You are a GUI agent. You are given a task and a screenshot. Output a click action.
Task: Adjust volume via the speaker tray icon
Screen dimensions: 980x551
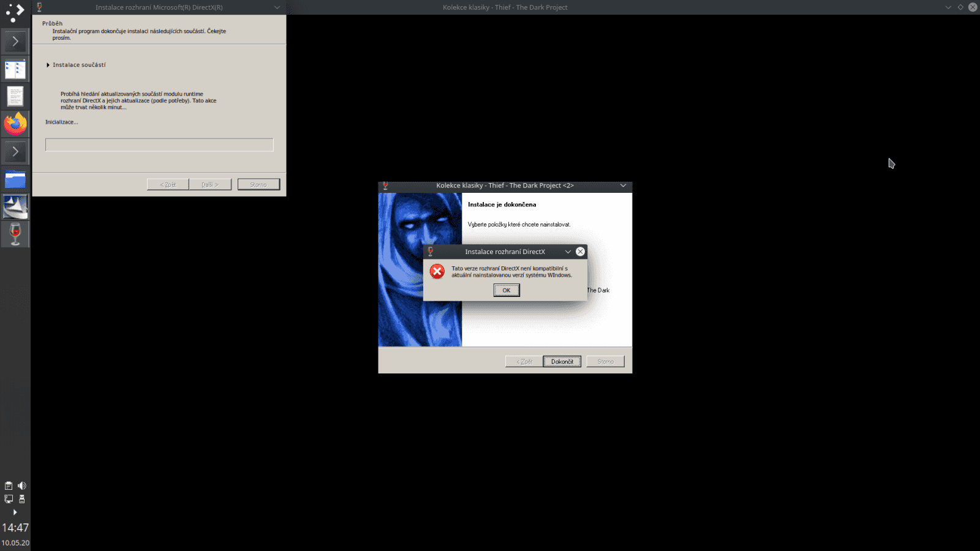click(22, 485)
